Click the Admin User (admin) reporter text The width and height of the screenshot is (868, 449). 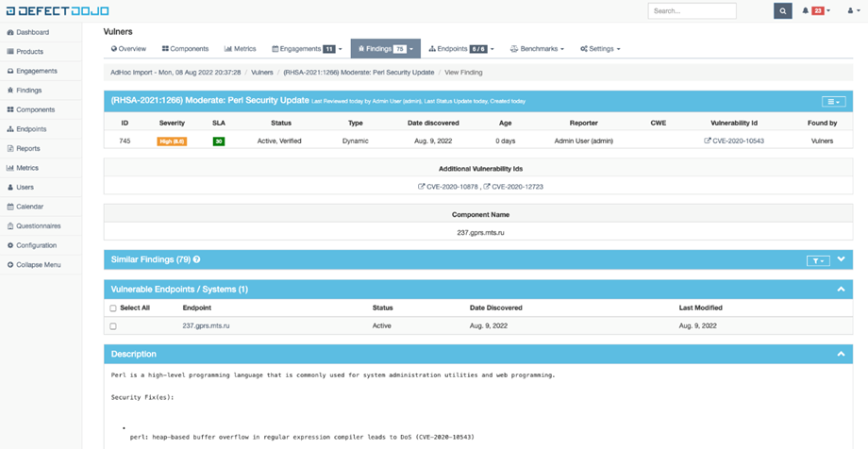pos(583,141)
